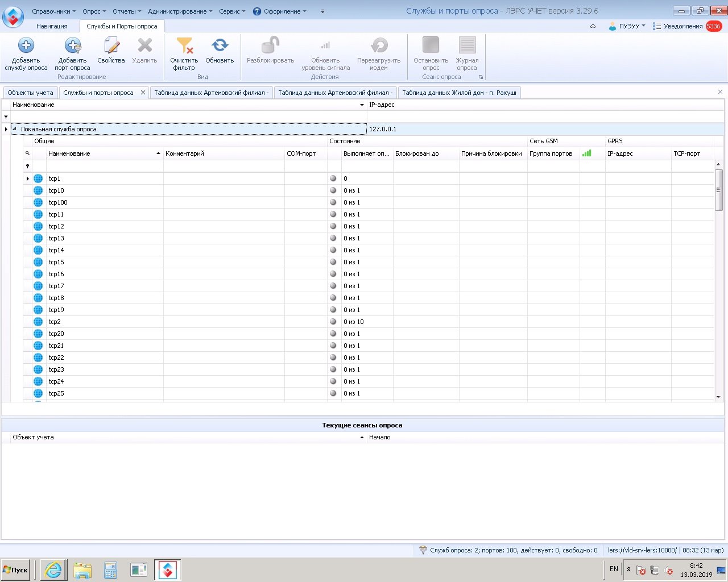This screenshot has height=582, width=728.
Task: Click the GSM signal bars column header
Action: (587, 153)
